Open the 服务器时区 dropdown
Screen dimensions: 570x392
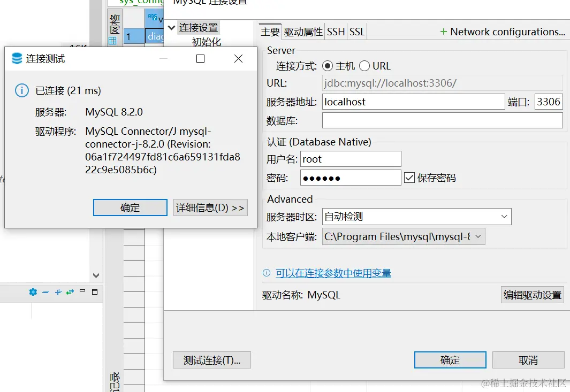pyautogui.click(x=504, y=217)
